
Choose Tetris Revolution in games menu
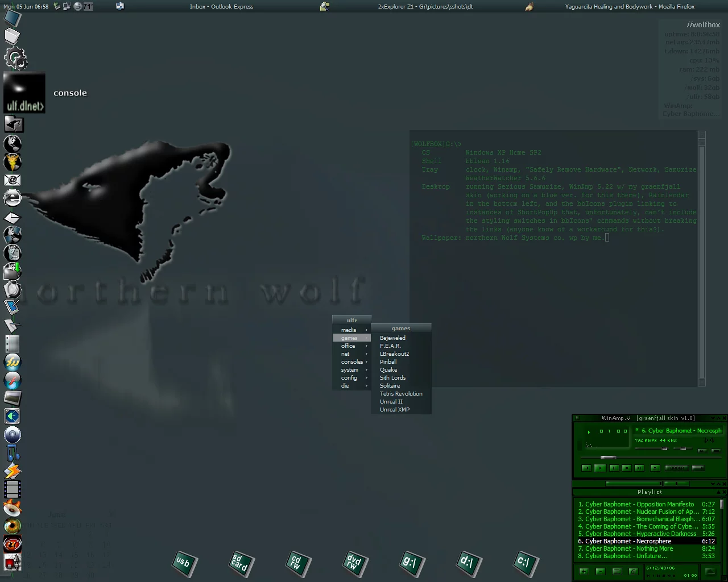click(x=401, y=394)
